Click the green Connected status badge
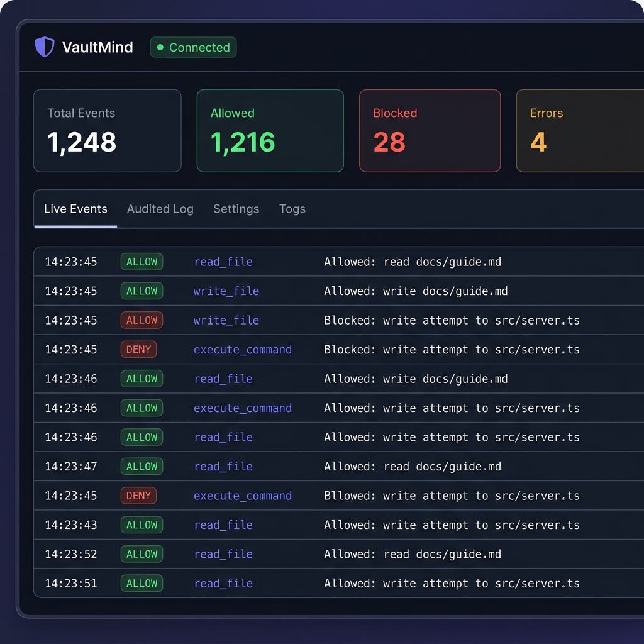 pyautogui.click(x=193, y=47)
